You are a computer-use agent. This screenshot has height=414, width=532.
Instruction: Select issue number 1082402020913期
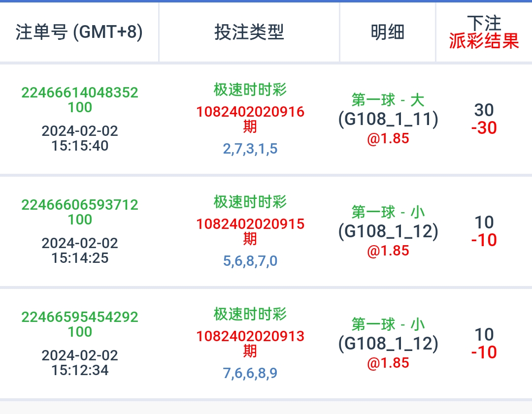[x=250, y=344]
